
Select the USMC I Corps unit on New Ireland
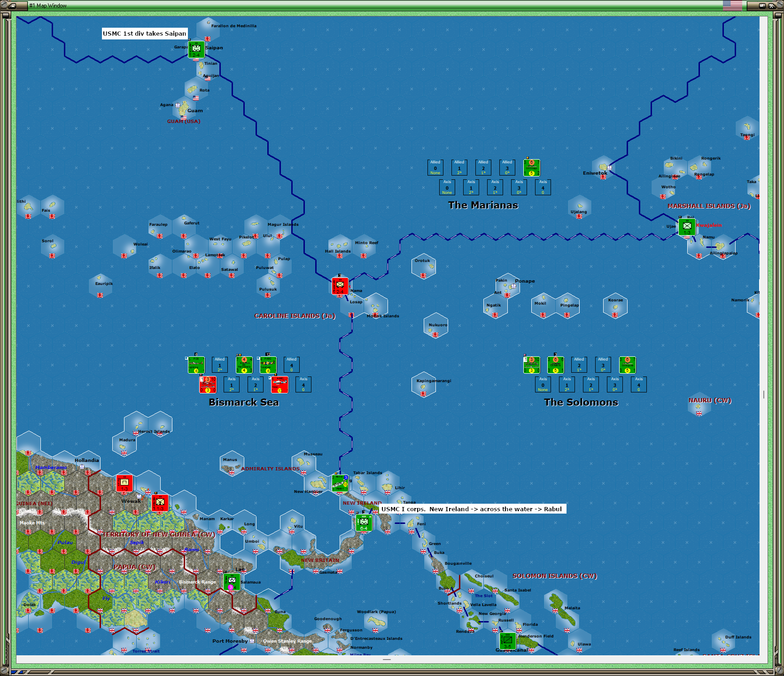tap(364, 522)
